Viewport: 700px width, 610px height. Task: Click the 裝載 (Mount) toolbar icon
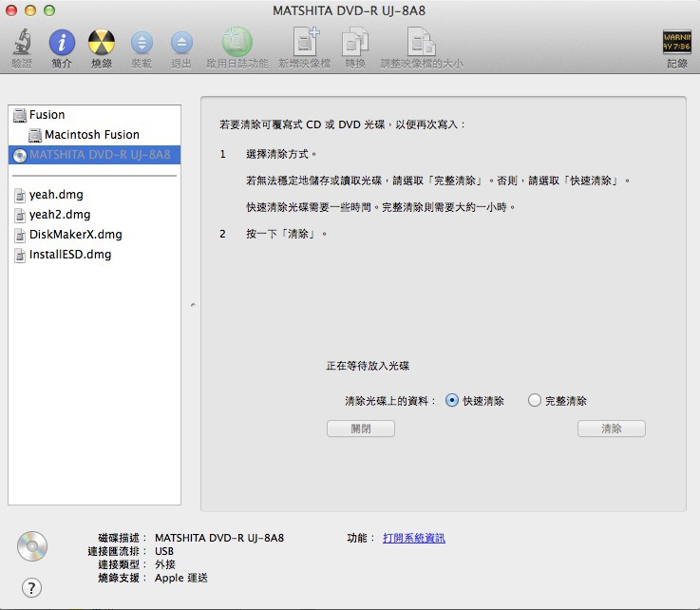(x=142, y=43)
